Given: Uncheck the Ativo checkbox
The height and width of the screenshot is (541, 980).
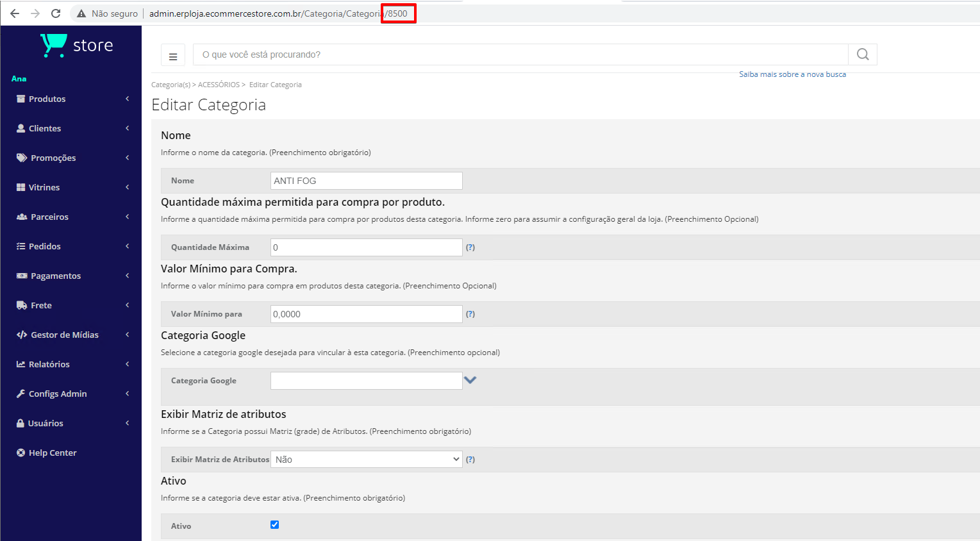Looking at the screenshot, I should pos(275,524).
